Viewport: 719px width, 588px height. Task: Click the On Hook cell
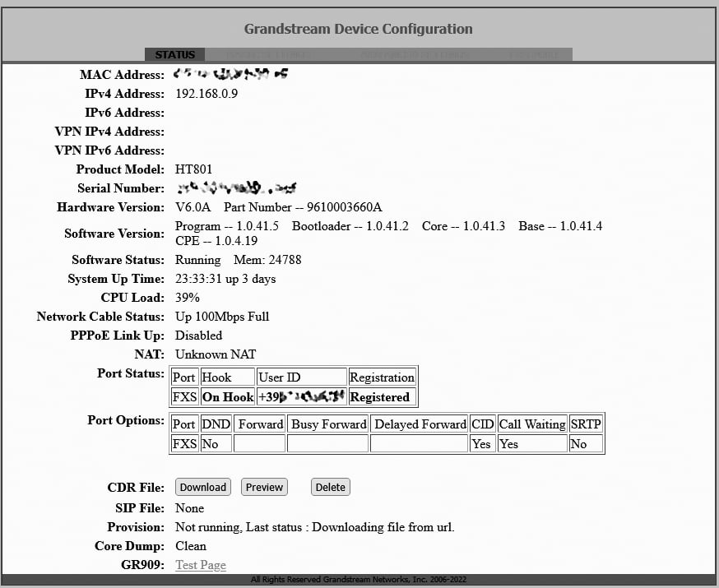pos(227,397)
